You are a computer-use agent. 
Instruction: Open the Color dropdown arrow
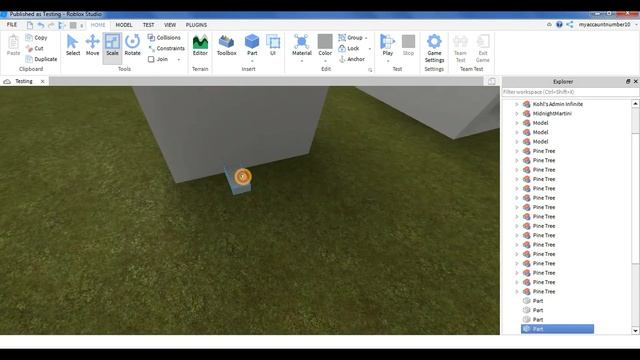click(x=325, y=61)
